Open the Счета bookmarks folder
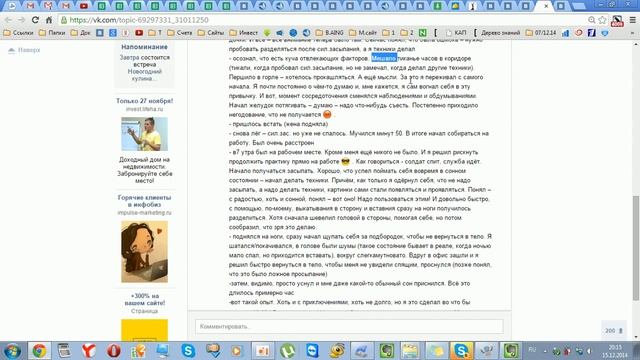Image resolution: width=640 pixels, height=360 pixels. pyautogui.click(x=180, y=33)
